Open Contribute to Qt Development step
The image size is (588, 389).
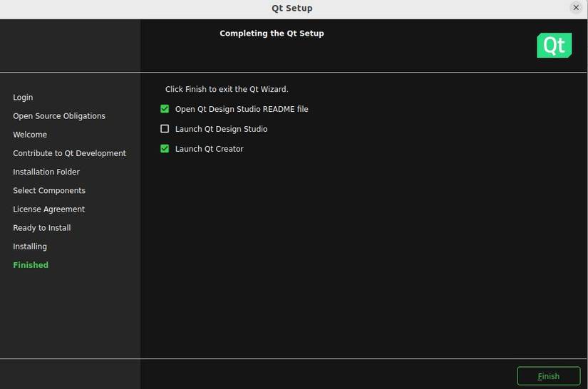point(69,153)
